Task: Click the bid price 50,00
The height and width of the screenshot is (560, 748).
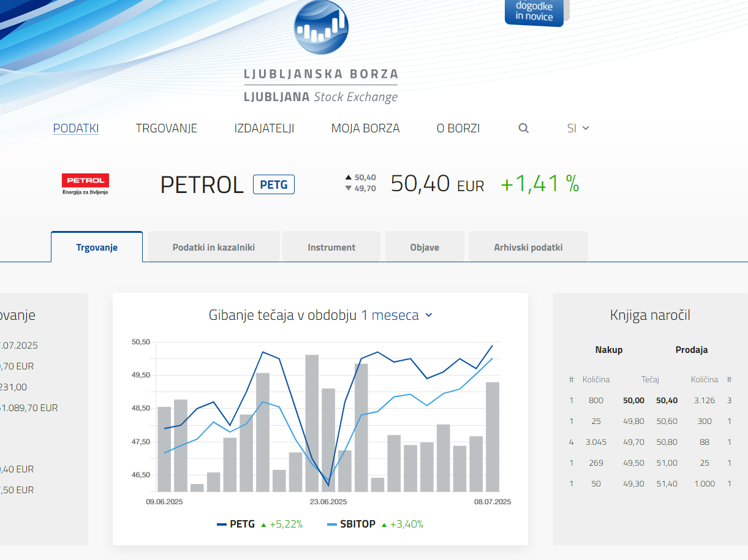Action: pyautogui.click(x=633, y=400)
